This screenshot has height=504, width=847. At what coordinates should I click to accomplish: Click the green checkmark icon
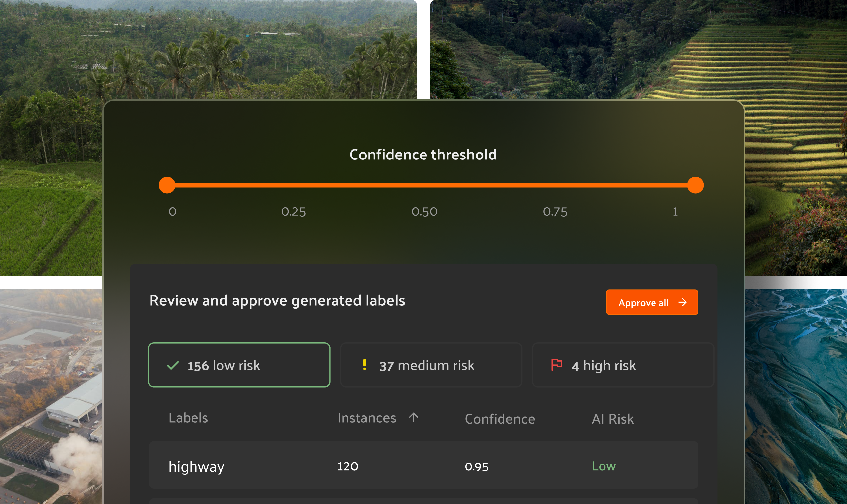173,365
